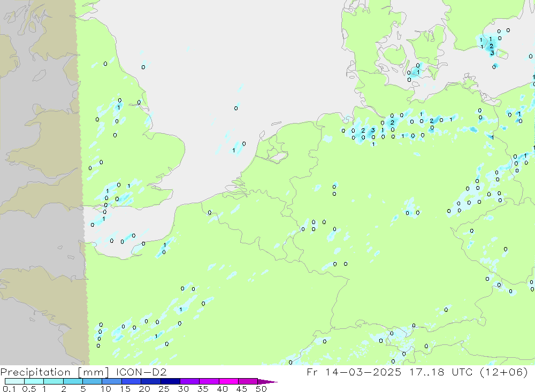Viewport: 535px width, 392px height.
Task: Select the 25–30 mm legend swatch
Action: point(170,381)
